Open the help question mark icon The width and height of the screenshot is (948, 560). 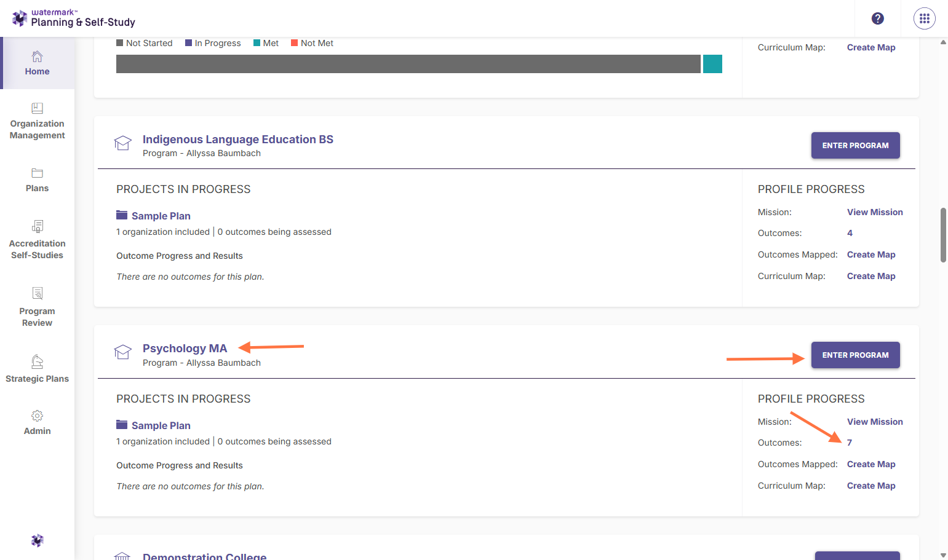pos(878,18)
